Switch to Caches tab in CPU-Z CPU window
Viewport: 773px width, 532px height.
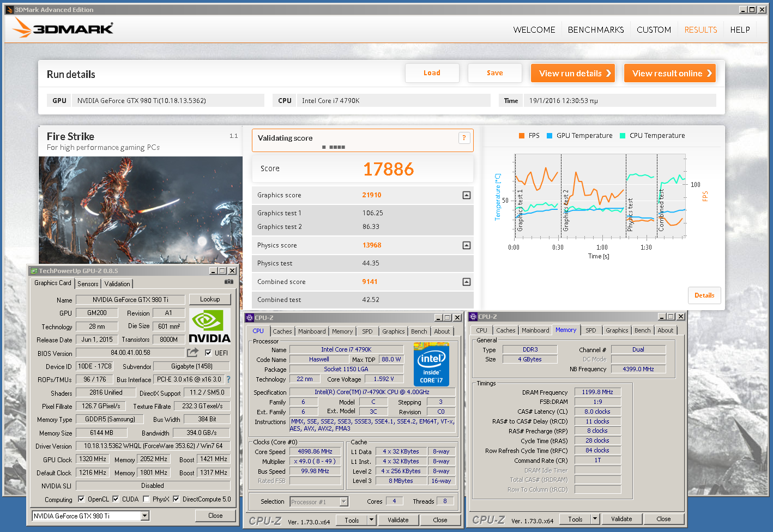[x=282, y=331]
